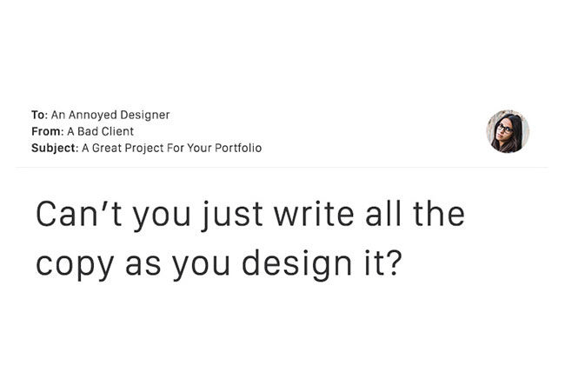
Task: Click the word "design" in the message body
Action: (297, 265)
